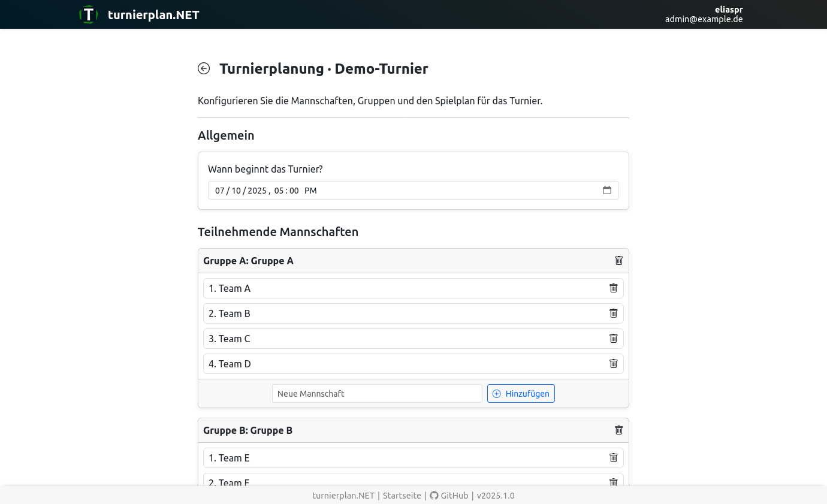This screenshot has width=827, height=504.
Task: Open the Startseite footer link
Action: tap(402, 496)
